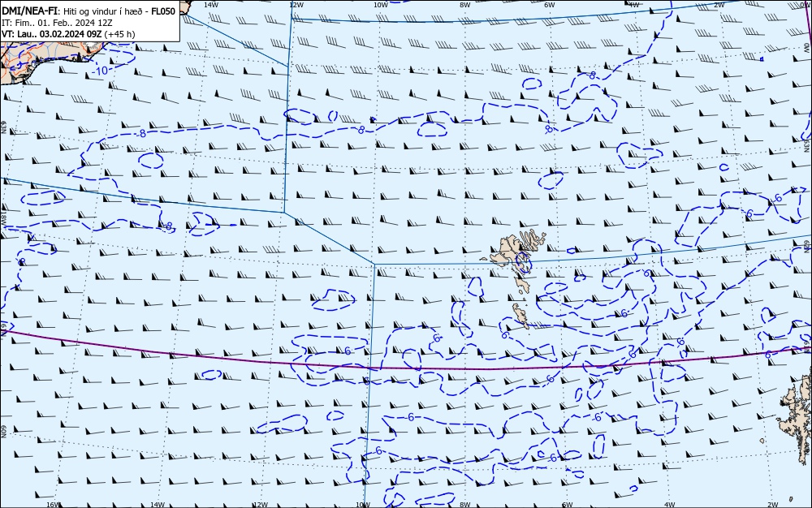Click the "(+45 h)" forecast offset text
The image size is (812, 508).
tap(119, 34)
